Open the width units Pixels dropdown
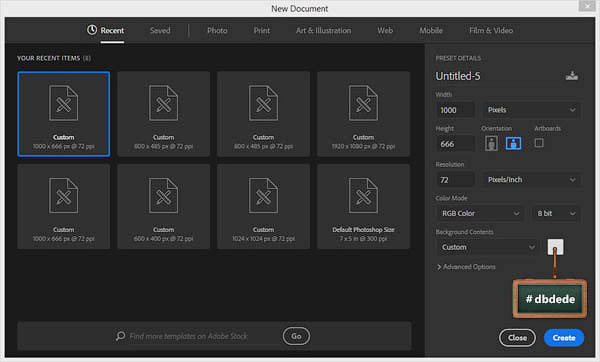The image size is (600, 362). (x=531, y=110)
